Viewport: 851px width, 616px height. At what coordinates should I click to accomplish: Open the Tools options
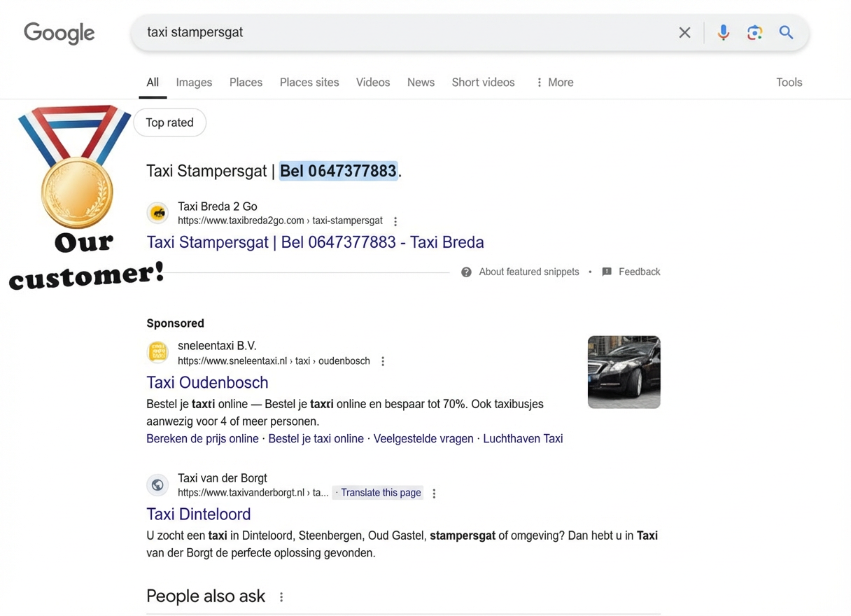point(789,83)
